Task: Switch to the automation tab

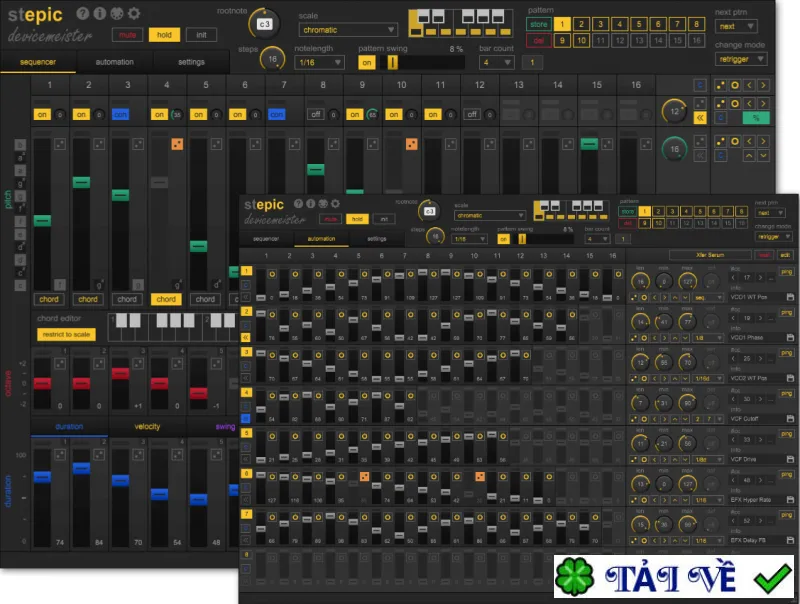Action: (114, 62)
